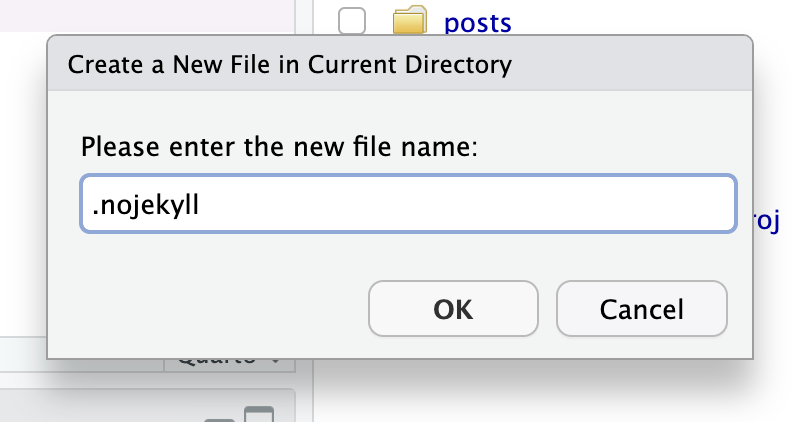Viewport: 792px width, 422px height.
Task: Click the 'Please enter the new file name' label
Action: pos(279,147)
